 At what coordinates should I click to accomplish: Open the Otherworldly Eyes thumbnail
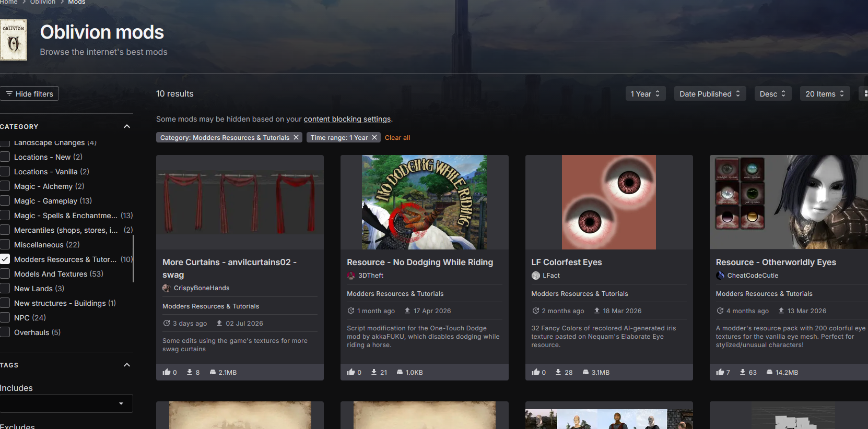789,202
